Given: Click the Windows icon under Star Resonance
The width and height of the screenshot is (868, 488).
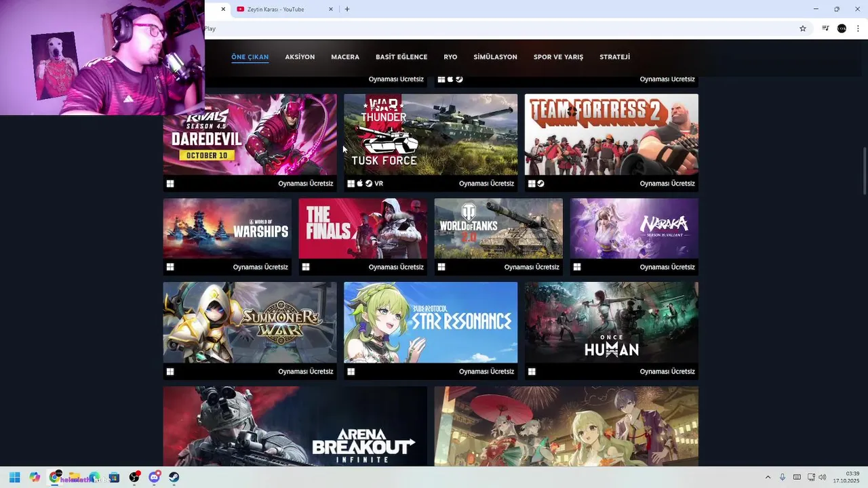Looking at the screenshot, I should (351, 371).
